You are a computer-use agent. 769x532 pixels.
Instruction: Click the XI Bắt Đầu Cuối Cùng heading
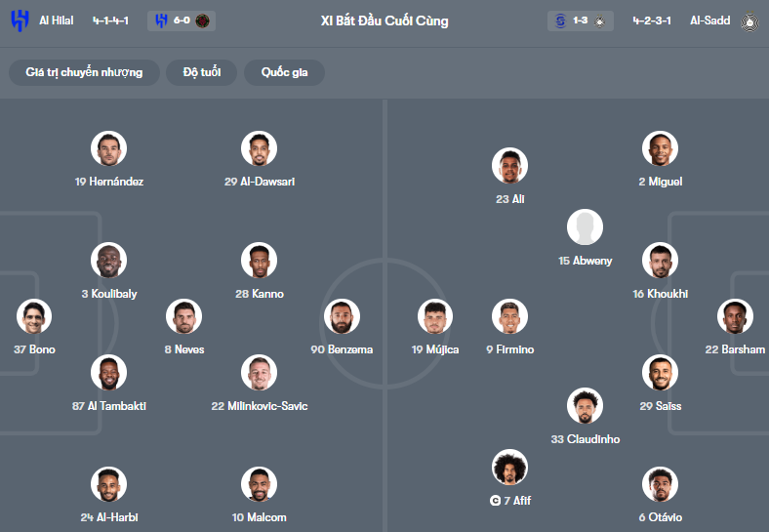(384, 20)
